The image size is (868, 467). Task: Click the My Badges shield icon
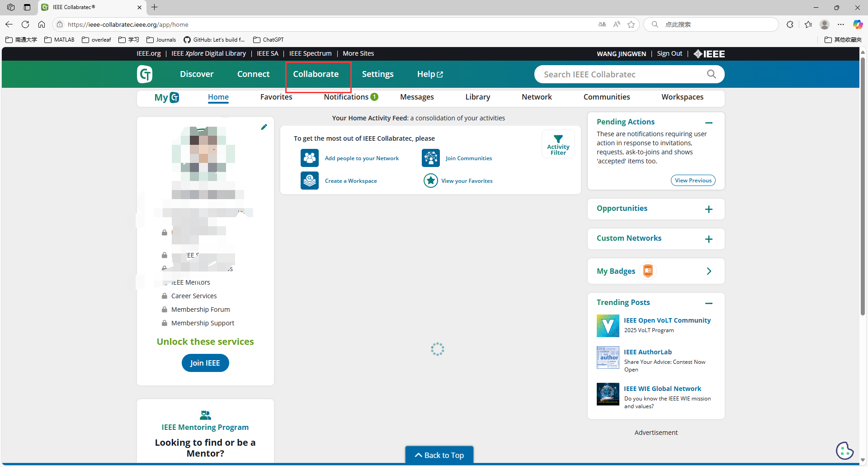pyautogui.click(x=648, y=271)
